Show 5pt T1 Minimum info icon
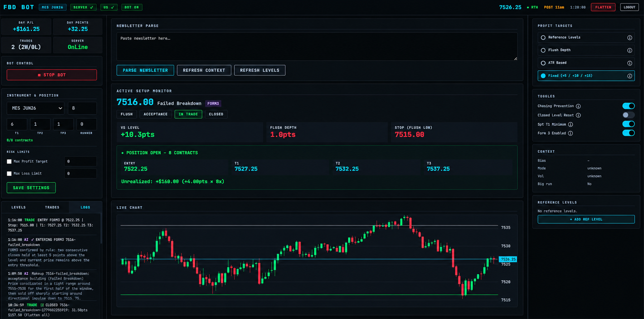Screen dimensions: 644x319 571,124
